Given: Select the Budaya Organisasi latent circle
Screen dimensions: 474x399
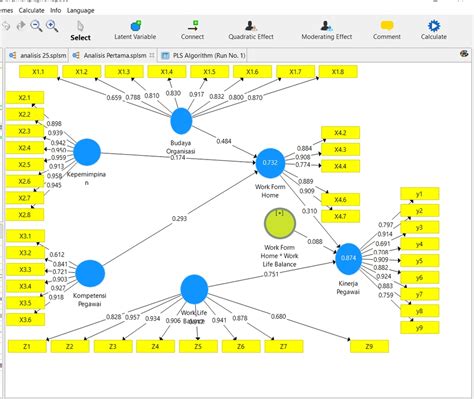Looking at the screenshot, I should pyautogui.click(x=181, y=121).
